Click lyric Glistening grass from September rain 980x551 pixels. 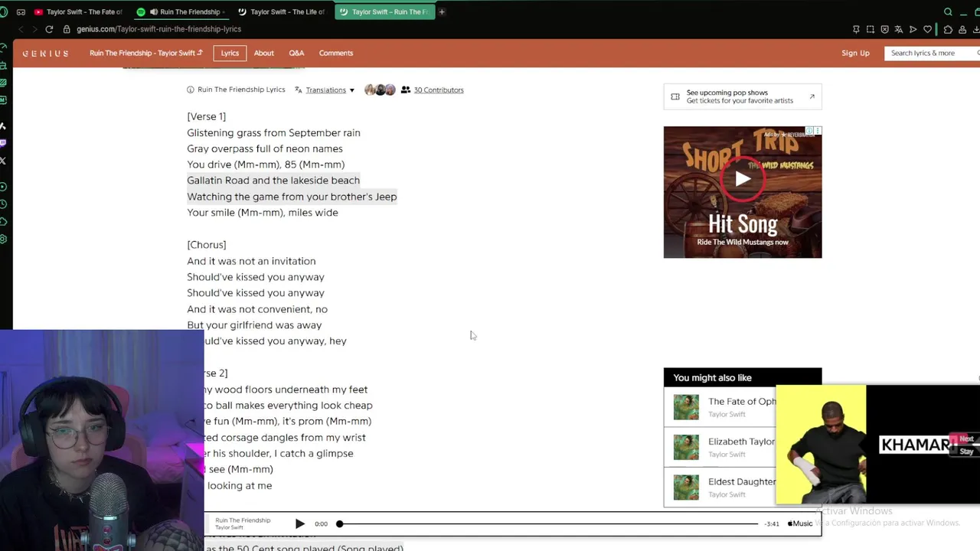[x=273, y=132]
